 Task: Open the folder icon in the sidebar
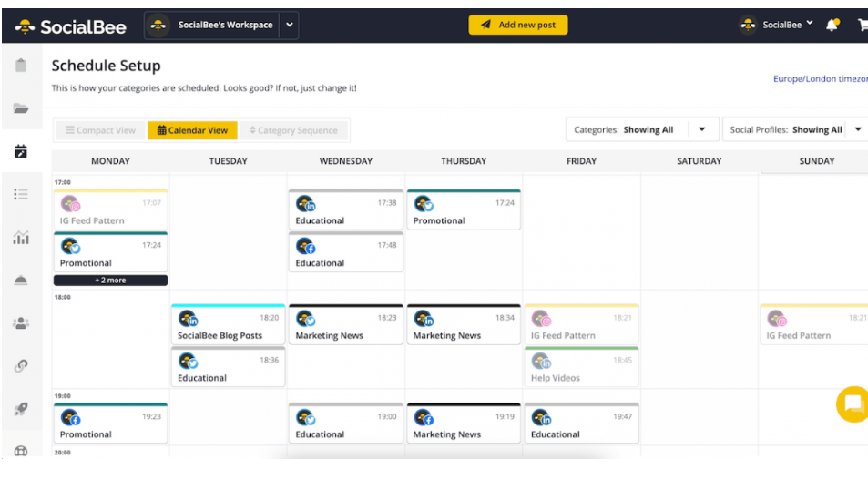21,108
